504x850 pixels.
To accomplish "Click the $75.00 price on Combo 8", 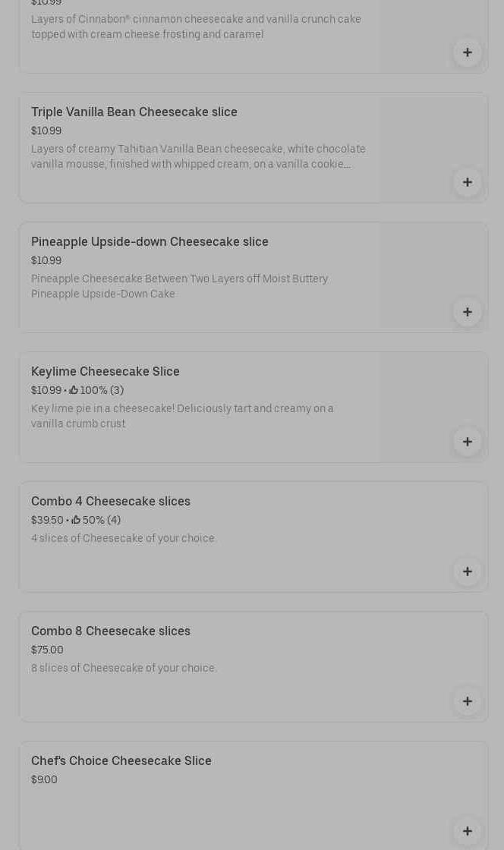I will tap(47, 650).
